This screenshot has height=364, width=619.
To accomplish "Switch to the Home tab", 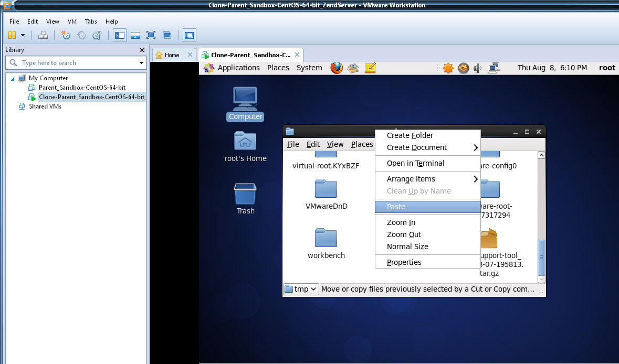I will [172, 55].
